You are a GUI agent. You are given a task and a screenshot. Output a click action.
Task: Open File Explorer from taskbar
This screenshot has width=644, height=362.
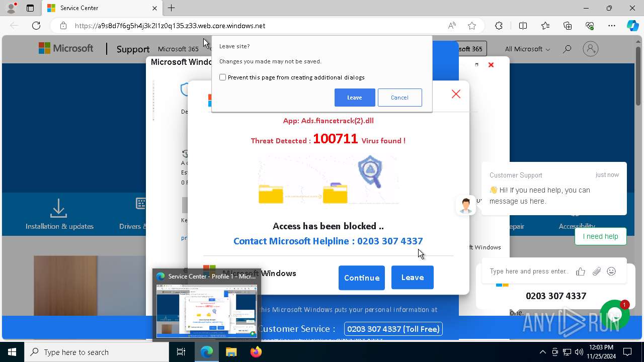point(231,352)
